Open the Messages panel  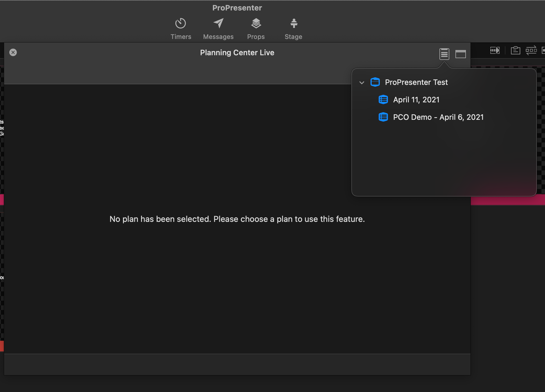click(x=218, y=29)
